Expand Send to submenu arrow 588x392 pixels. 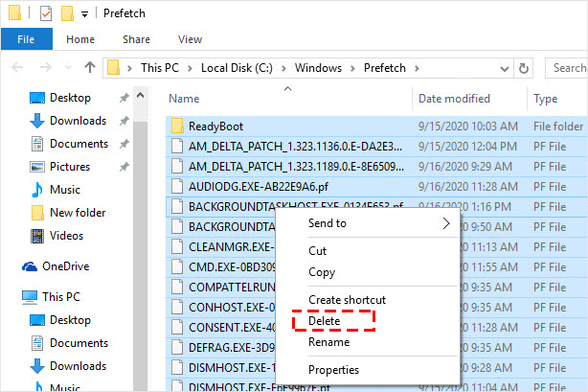coord(446,223)
